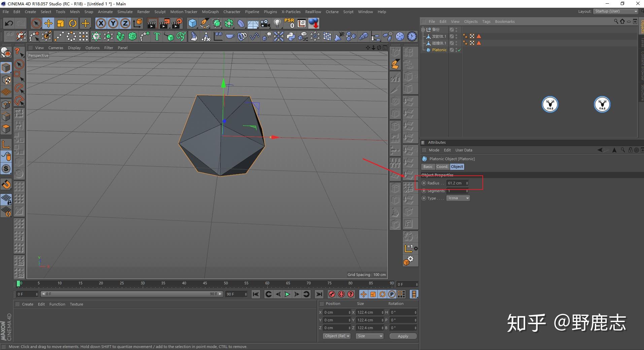Click the MoText green T icon
Image resolution: width=644 pixels, height=350 pixels.
[x=157, y=36]
